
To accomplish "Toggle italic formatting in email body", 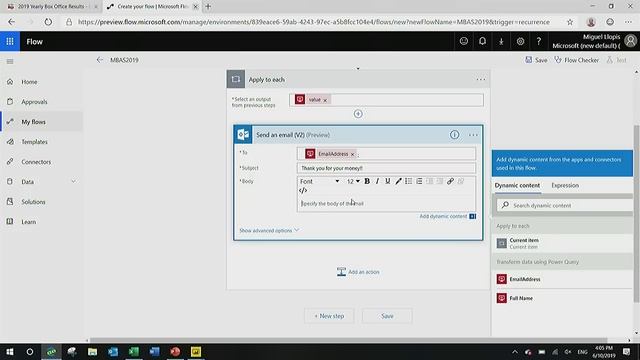I will [377, 181].
